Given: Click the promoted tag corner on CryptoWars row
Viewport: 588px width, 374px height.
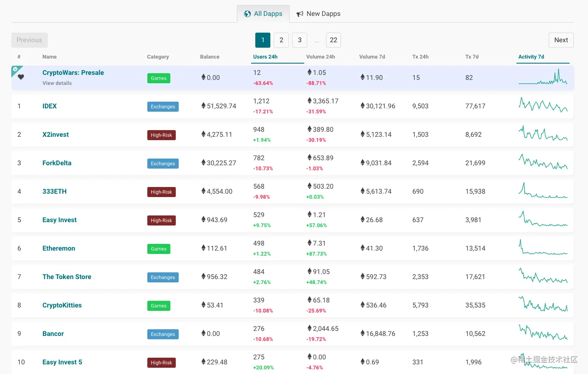Looking at the screenshot, I should tap(16, 70).
